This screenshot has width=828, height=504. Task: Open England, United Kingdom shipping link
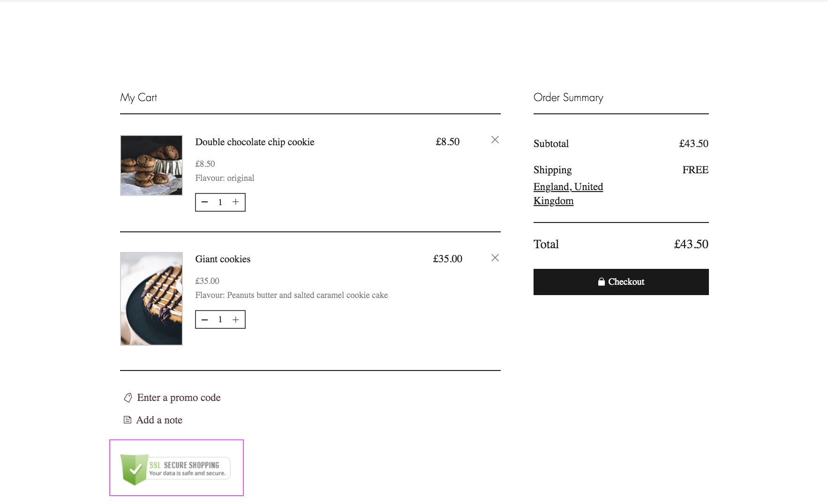568,193
